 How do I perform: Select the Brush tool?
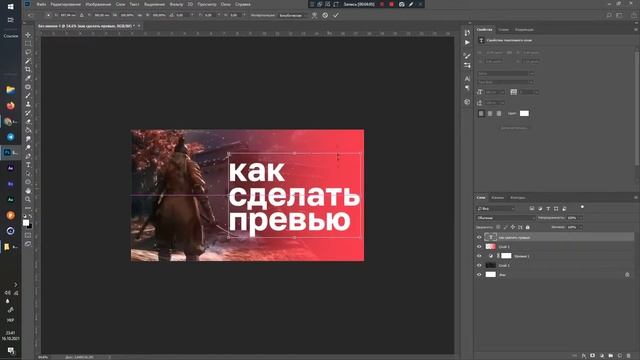tap(28, 96)
